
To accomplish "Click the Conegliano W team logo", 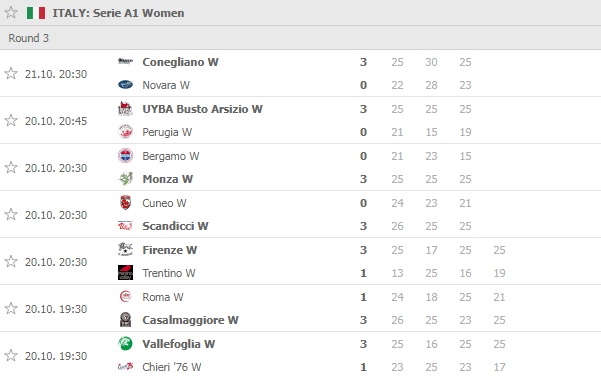I will point(125,61).
